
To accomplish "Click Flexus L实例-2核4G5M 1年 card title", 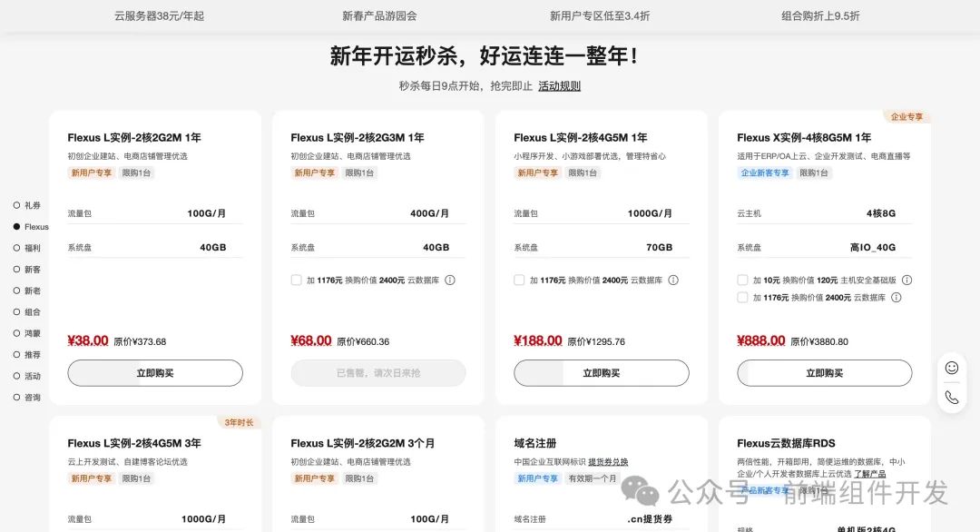I will (x=581, y=137).
